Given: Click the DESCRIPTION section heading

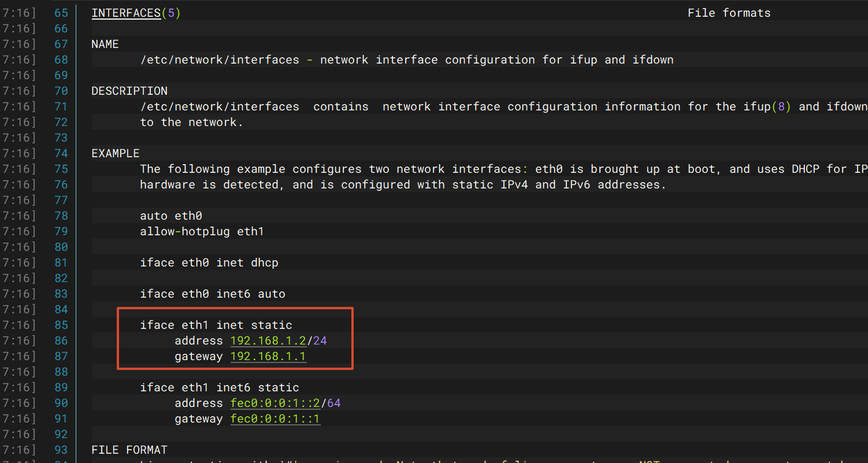Looking at the screenshot, I should point(129,91).
